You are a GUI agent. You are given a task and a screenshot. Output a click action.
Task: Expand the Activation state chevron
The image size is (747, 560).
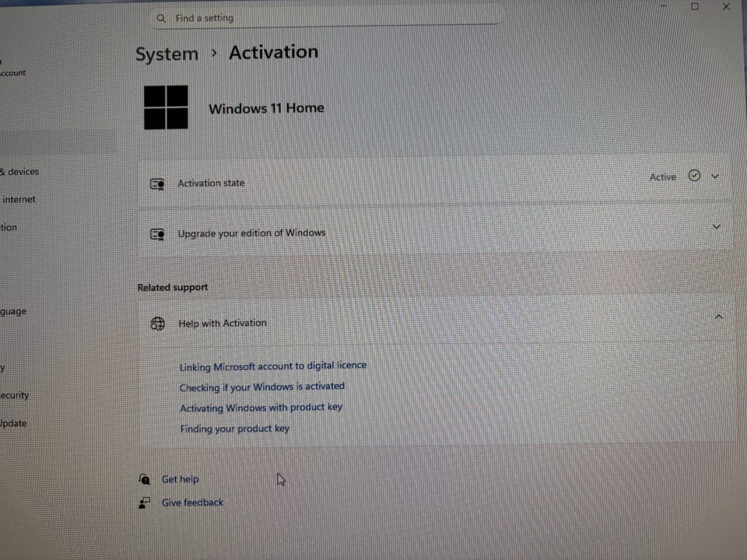[x=715, y=177]
